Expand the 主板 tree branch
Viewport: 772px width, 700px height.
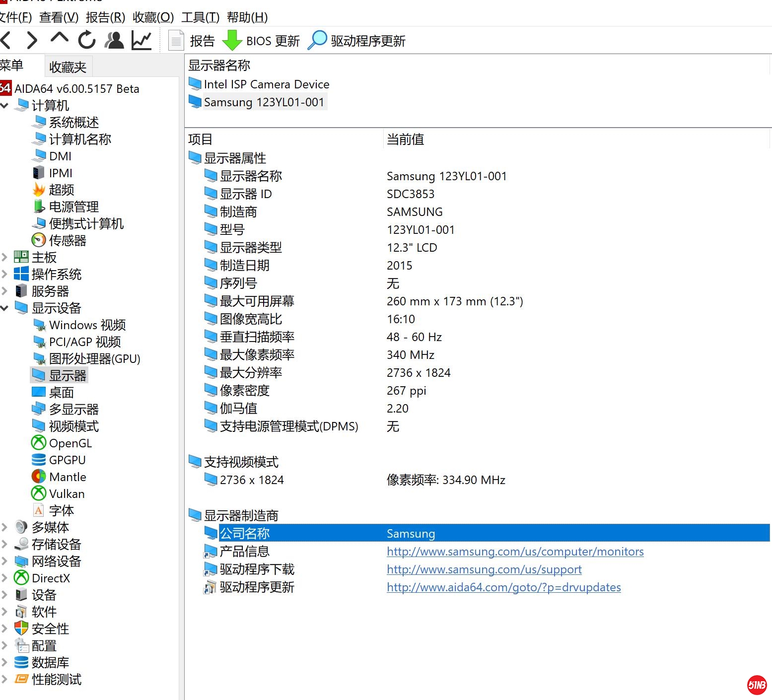pos(4,257)
